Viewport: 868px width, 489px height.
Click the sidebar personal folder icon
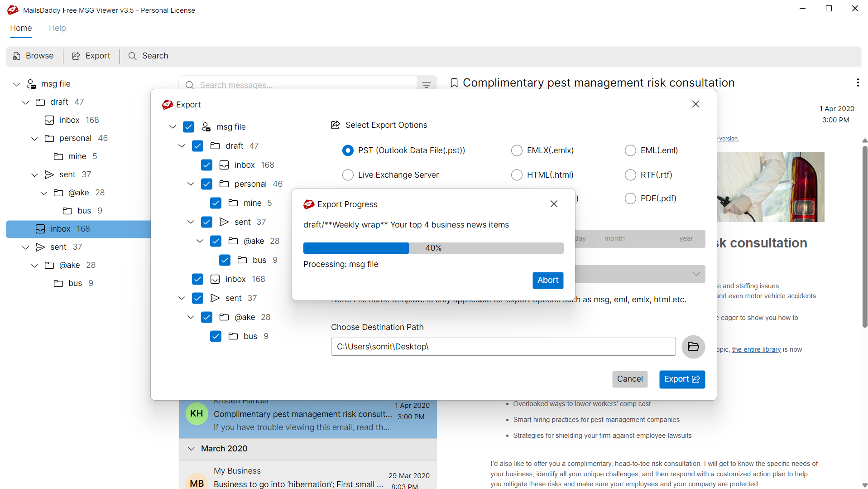click(x=49, y=138)
